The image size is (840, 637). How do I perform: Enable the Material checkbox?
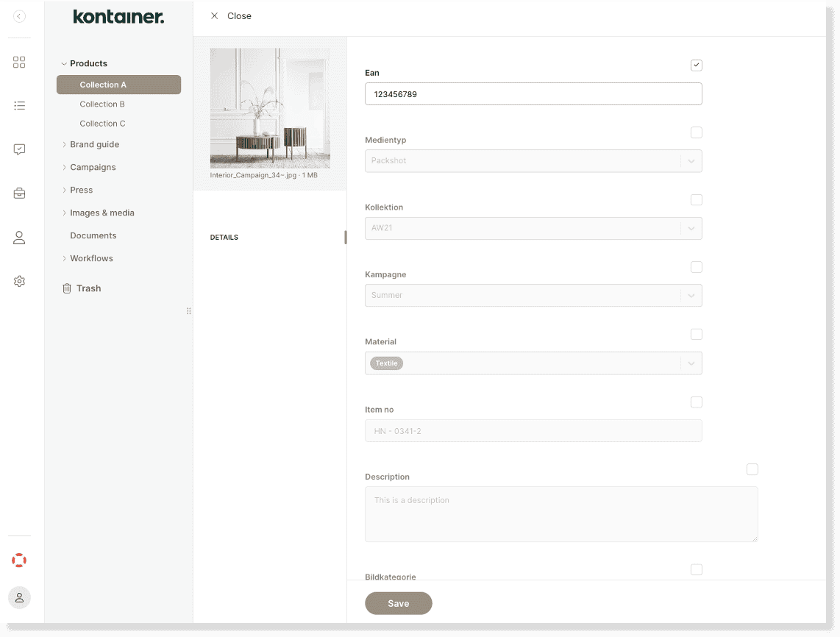tap(696, 334)
